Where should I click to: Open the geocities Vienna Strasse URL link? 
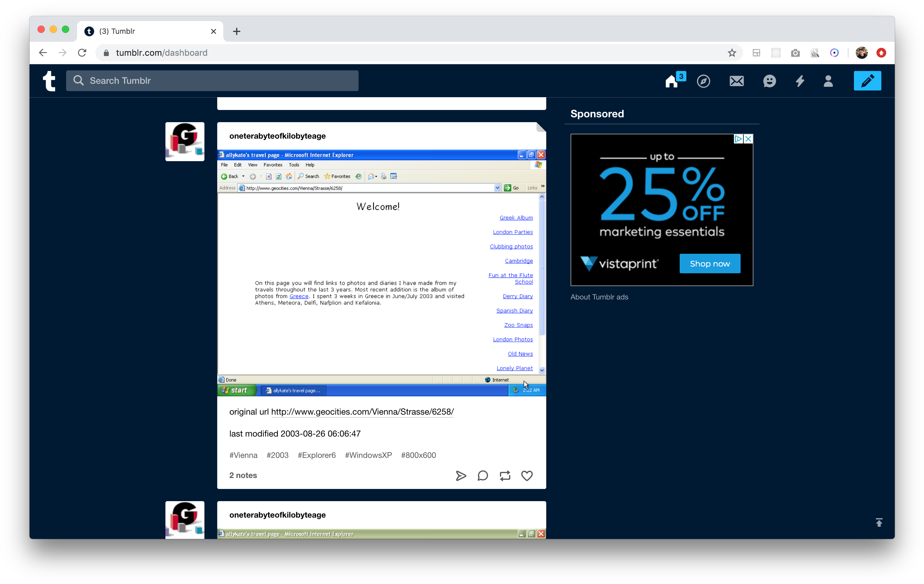click(x=362, y=411)
